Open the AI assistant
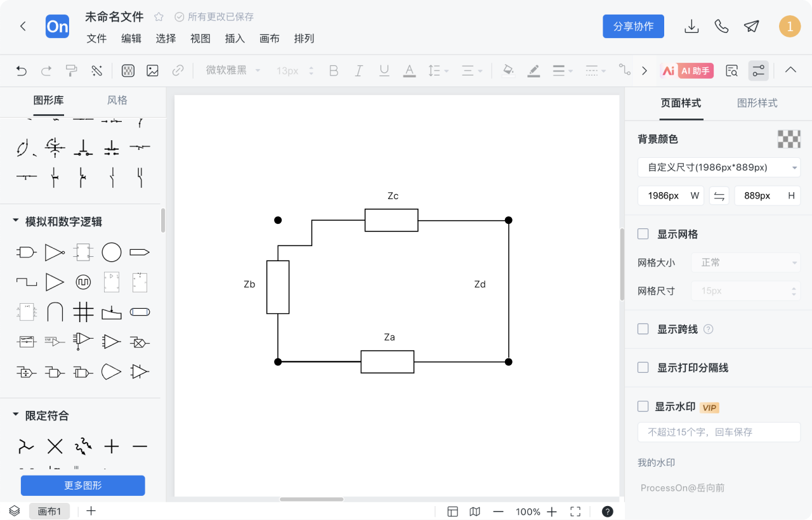Screen dimensions: 812x520 point(687,71)
